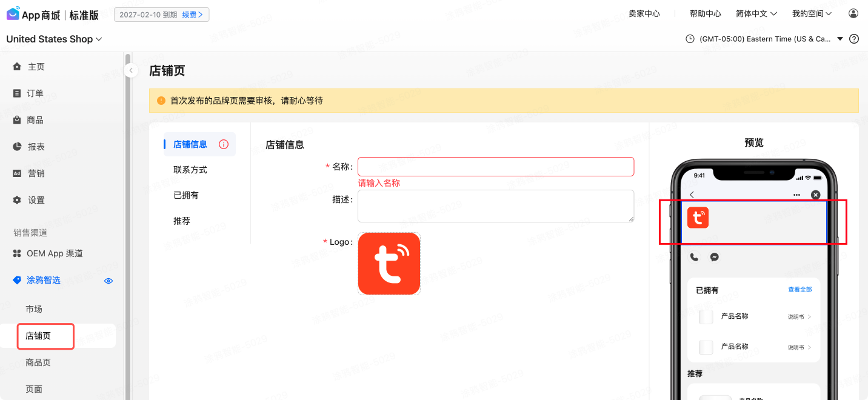Click the 续费 renew link

coord(192,14)
